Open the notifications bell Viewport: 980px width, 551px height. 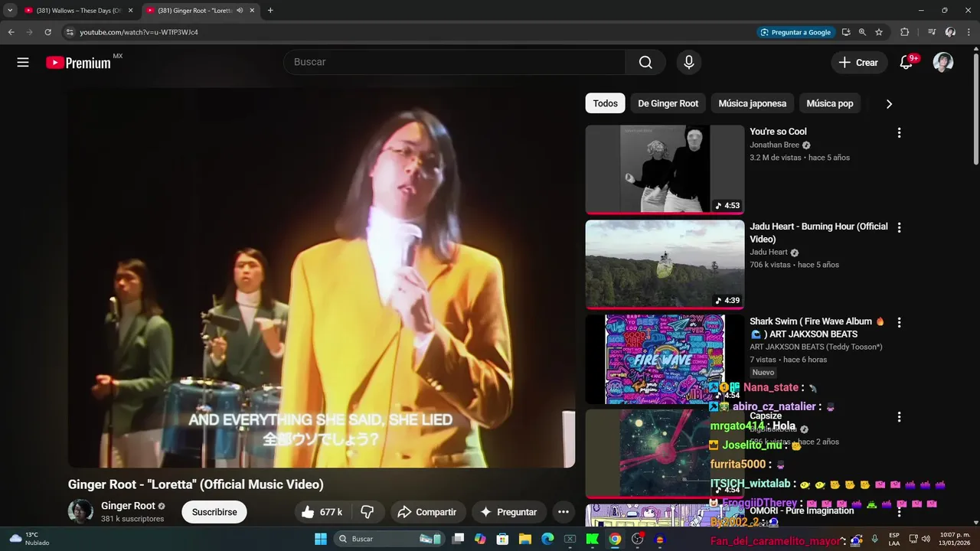(906, 63)
